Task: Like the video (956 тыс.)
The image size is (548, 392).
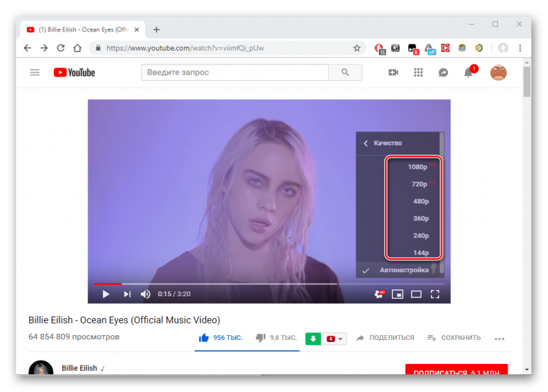Action: 220,338
